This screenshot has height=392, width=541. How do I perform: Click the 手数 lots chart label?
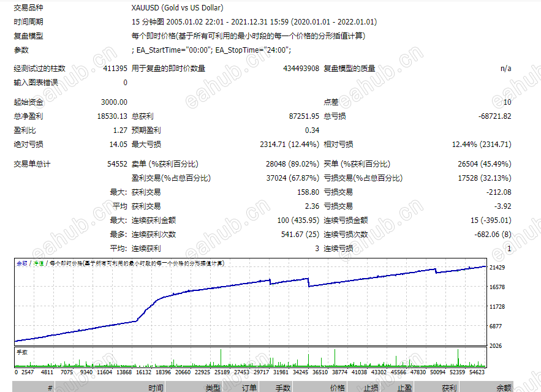pos(22,352)
